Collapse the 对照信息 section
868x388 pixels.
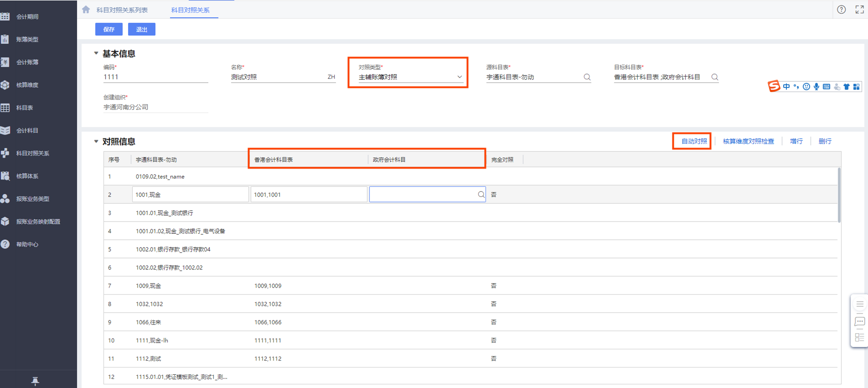click(x=96, y=141)
